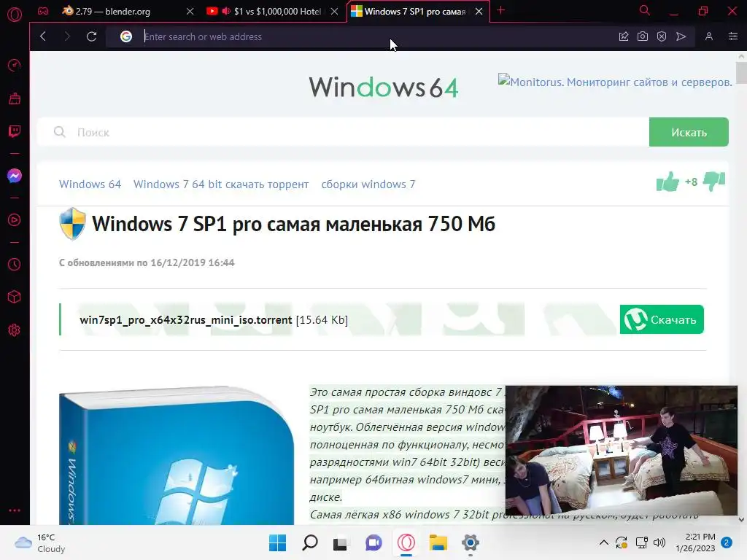
Task: Open My Flow send icon
Action: coord(681,36)
